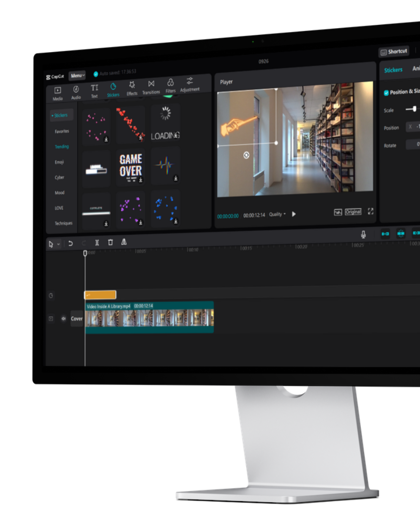Screen dimensions: 420x516
Task: Open the Quality dropdown in Player
Action: [x=277, y=214]
